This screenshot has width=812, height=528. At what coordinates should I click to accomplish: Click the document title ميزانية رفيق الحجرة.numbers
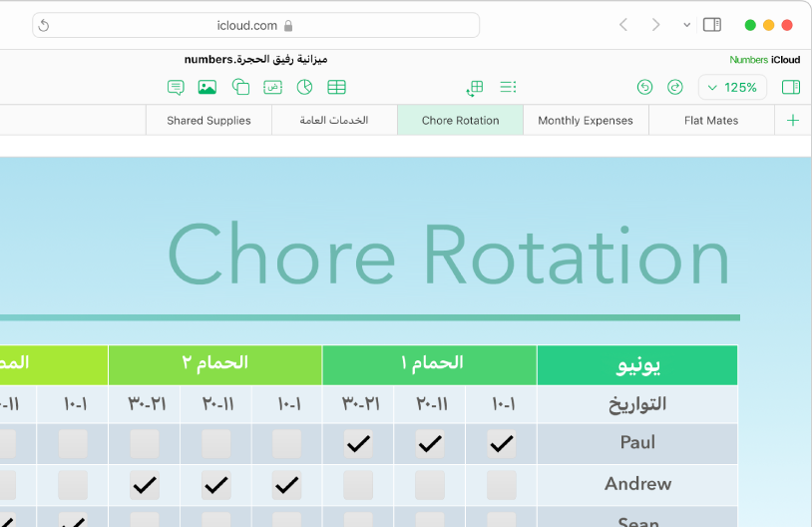pyautogui.click(x=255, y=60)
